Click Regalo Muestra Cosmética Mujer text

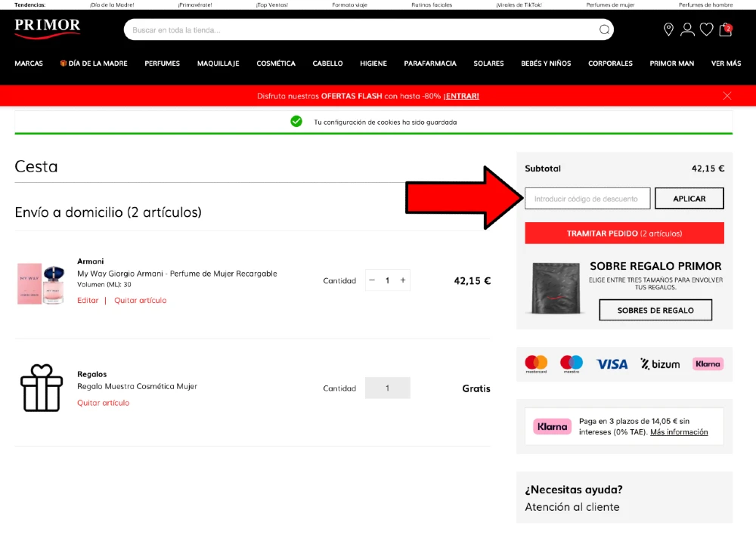(137, 386)
